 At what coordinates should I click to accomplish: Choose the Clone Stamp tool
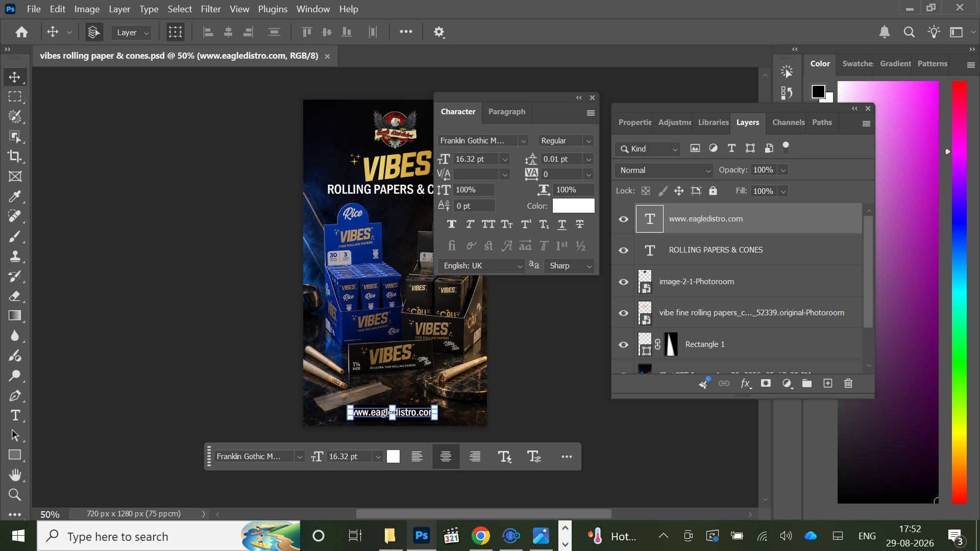click(x=15, y=256)
